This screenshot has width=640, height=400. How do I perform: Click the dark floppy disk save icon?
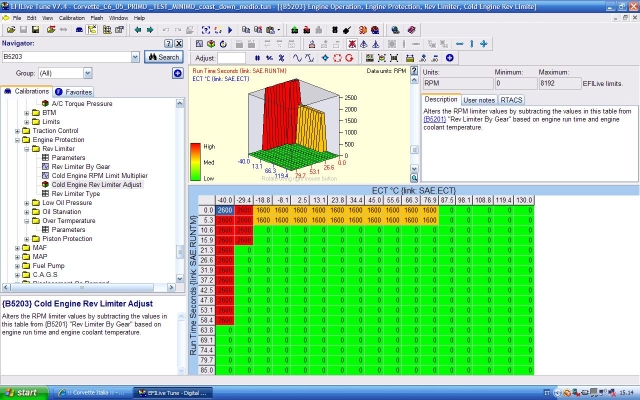(x=36, y=30)
